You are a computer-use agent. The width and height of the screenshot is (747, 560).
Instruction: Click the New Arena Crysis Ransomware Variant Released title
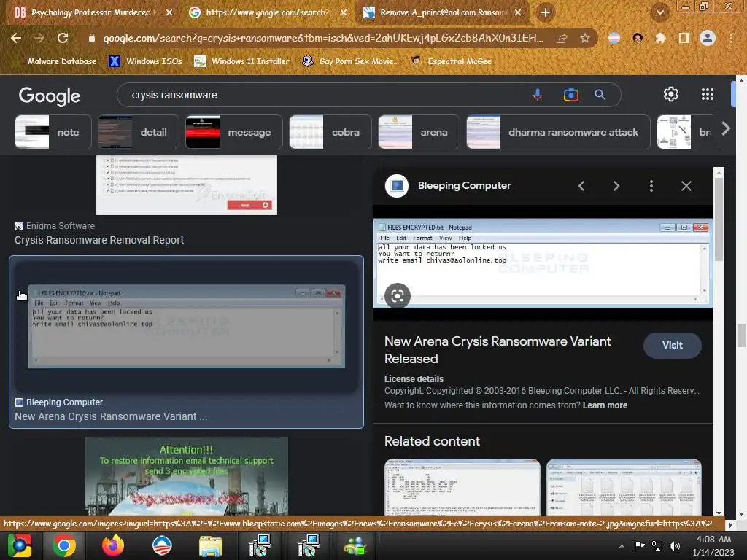tap(498, 350)
